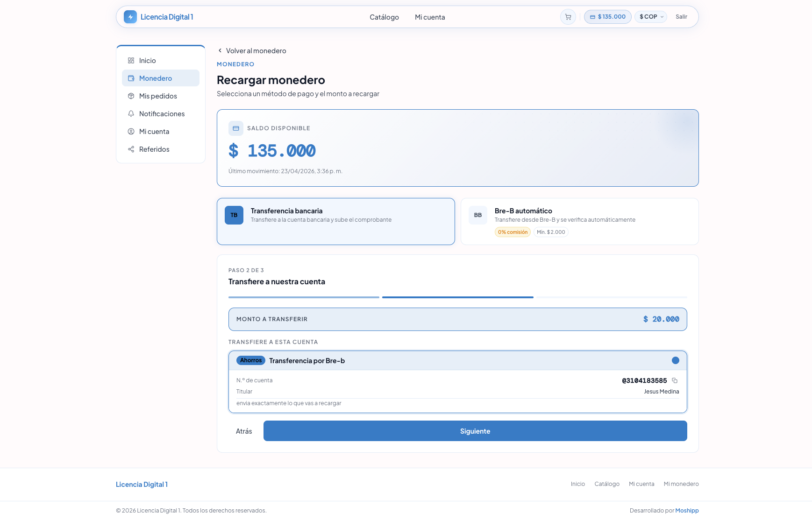Click the Mi cuenta user icon in sidebar

pyautogui.click(x=131, y=132)
